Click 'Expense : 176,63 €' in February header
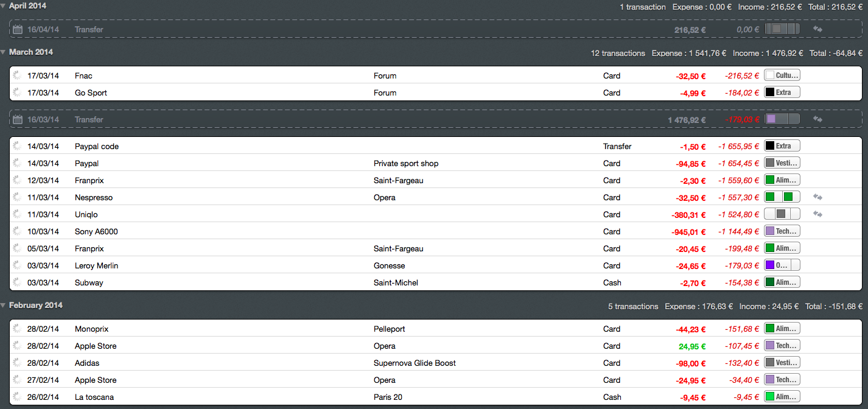The height and width of the screenshot is (409, 868). 699,306
